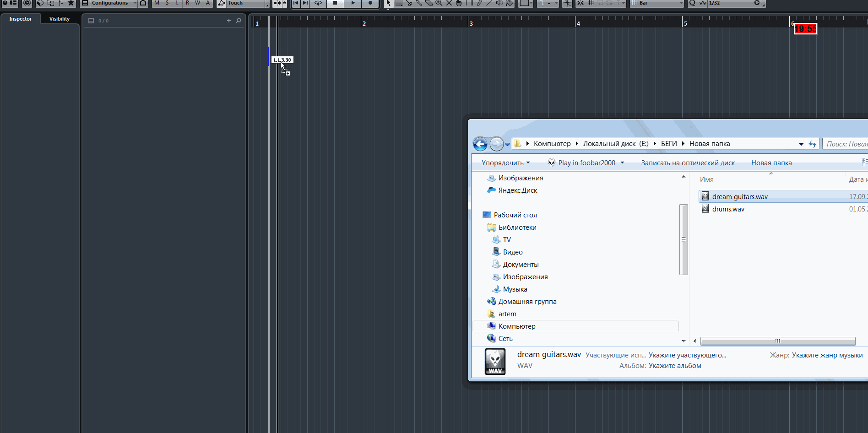Toggle the Snap on/off button
This screenshot has height=433, width=868.
(x=580, y=3)
